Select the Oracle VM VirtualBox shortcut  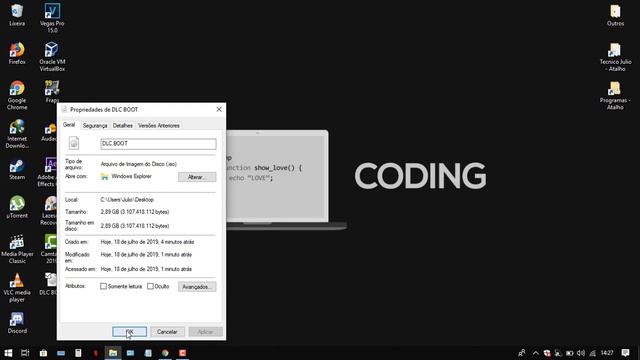tap(52, 57)
